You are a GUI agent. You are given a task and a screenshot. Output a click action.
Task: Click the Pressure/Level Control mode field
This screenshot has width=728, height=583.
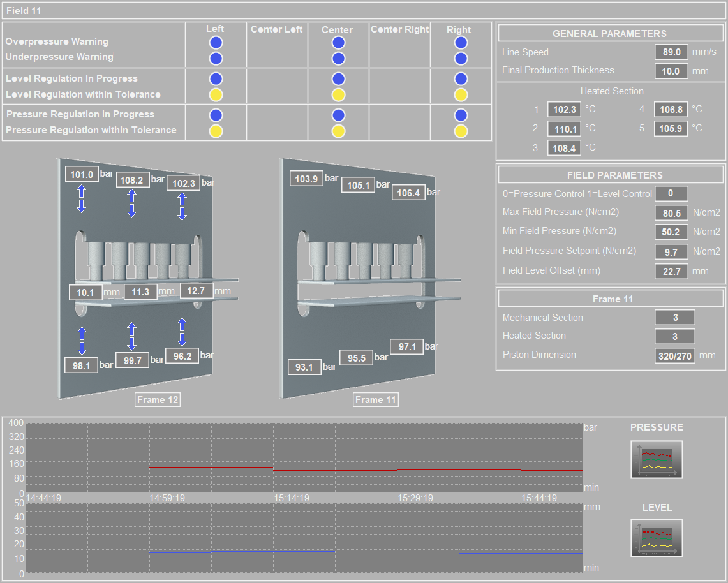click(671, 194)
